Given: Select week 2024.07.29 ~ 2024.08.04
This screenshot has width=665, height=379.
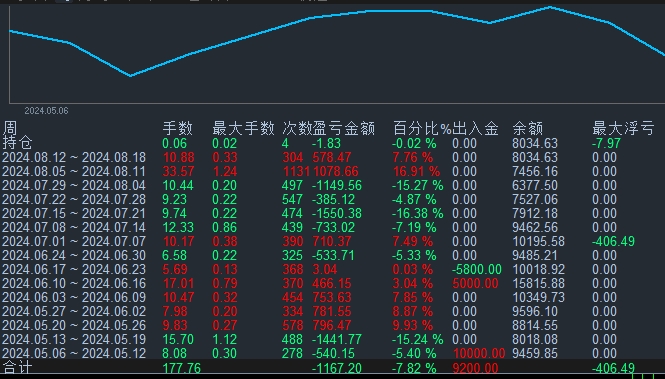Looking at the screenshot, I should (x=74, y=186).
